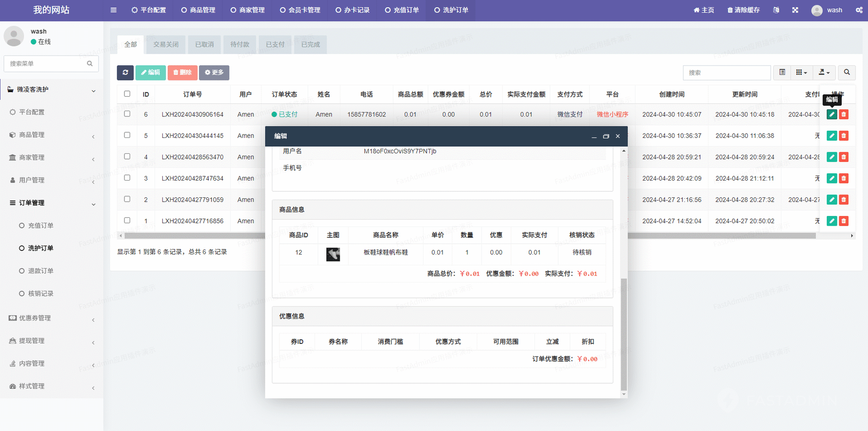
Task: Edit order row ID 3
Action: [x=832, y=178]
